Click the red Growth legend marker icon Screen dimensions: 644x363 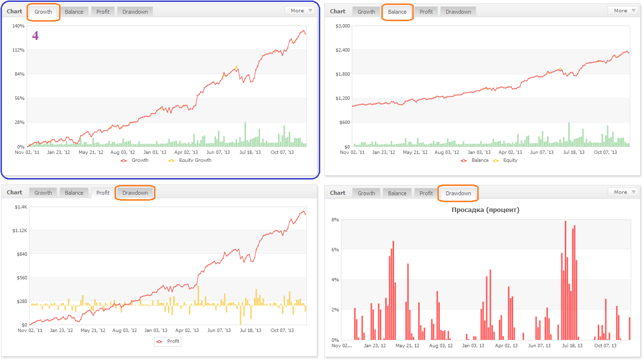[124, 160]
